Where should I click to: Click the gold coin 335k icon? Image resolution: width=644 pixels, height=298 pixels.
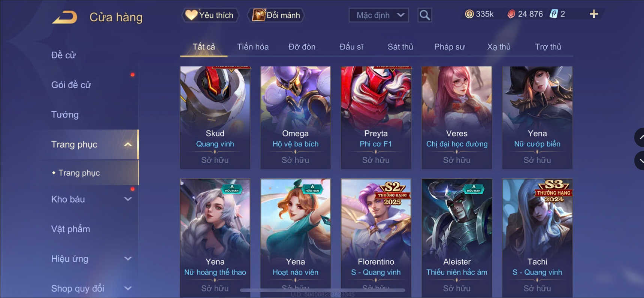click(469, 14)
